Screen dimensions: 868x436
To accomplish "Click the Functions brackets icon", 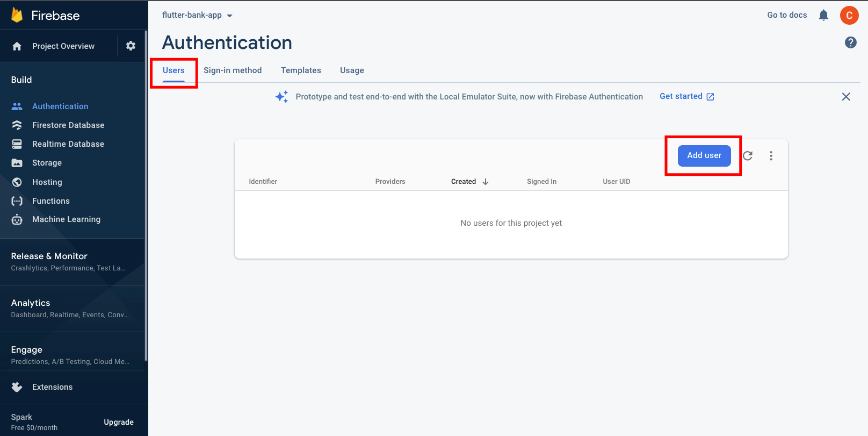I will (x=17, y=201).
